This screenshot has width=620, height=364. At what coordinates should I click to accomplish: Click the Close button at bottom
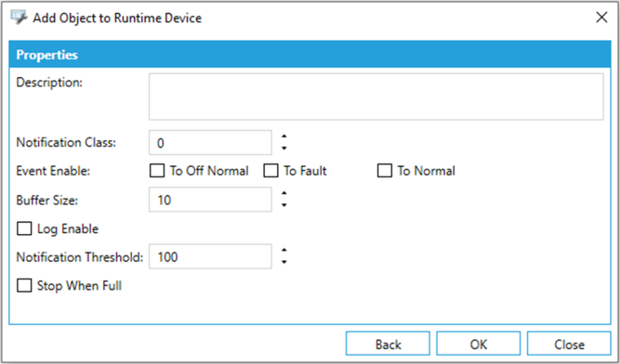click(569, 344)
